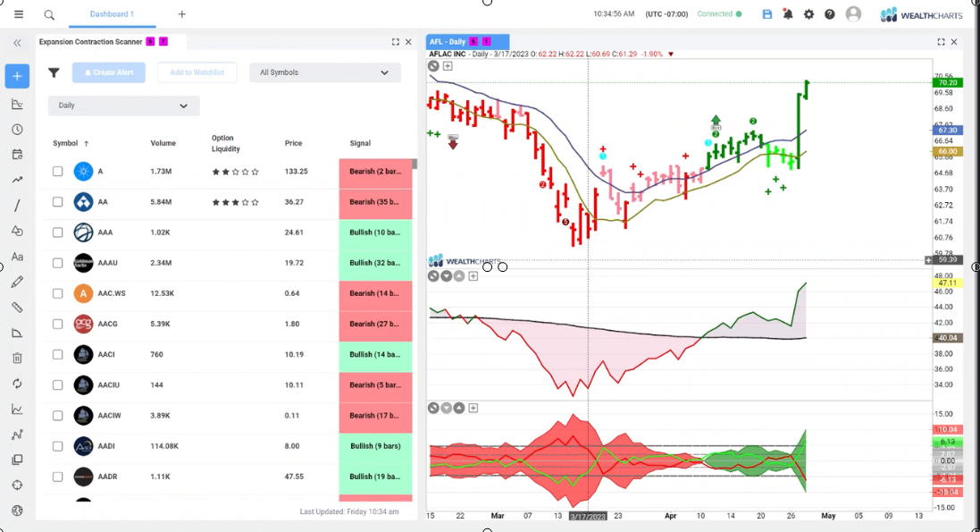Click the down-arrow circle in middle indicator pane
Screen dimensions: 980x532
(x=447, y=276)
